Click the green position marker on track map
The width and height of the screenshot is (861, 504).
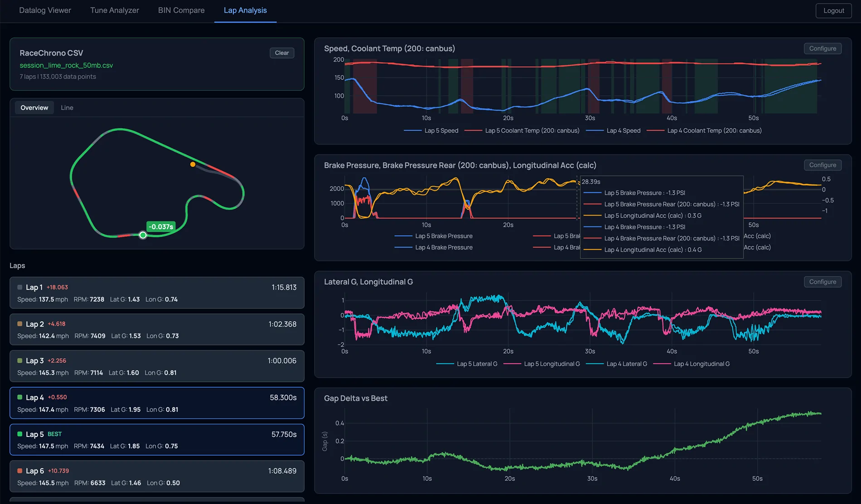pos(143,235)
